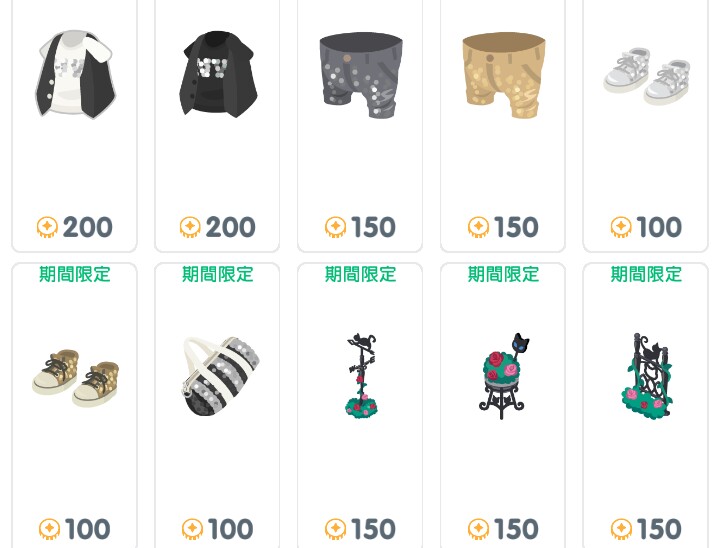Click 期間限定 label above the rose planter stand
The image size is (720, 548).
coord(503,274)
